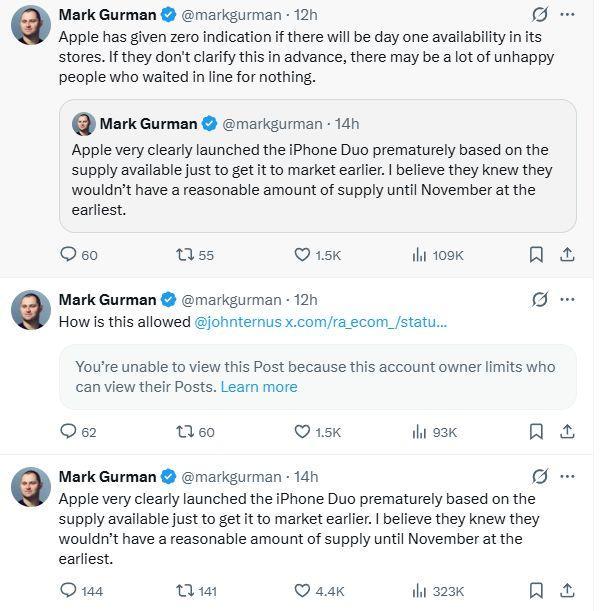Share the day-one availability post
This screenshot has width=605, height=611.
click(x=567, y=255)
